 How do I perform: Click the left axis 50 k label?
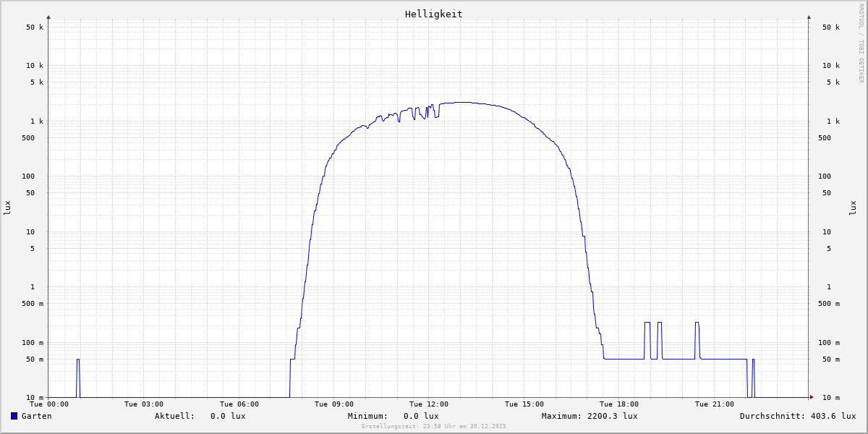tap(35, 27)
